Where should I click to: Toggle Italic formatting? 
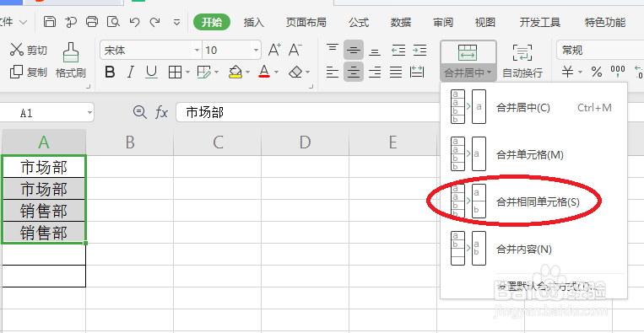tap(131, 73)
